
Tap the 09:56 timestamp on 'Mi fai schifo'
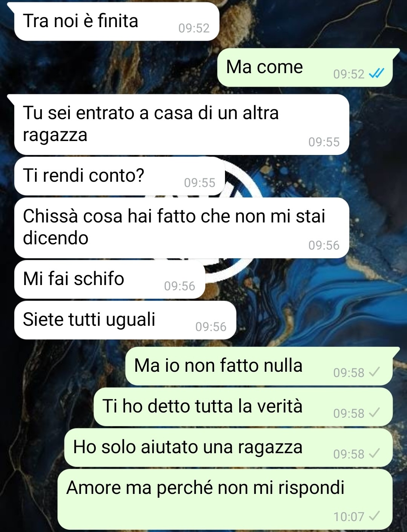[179, 286]
